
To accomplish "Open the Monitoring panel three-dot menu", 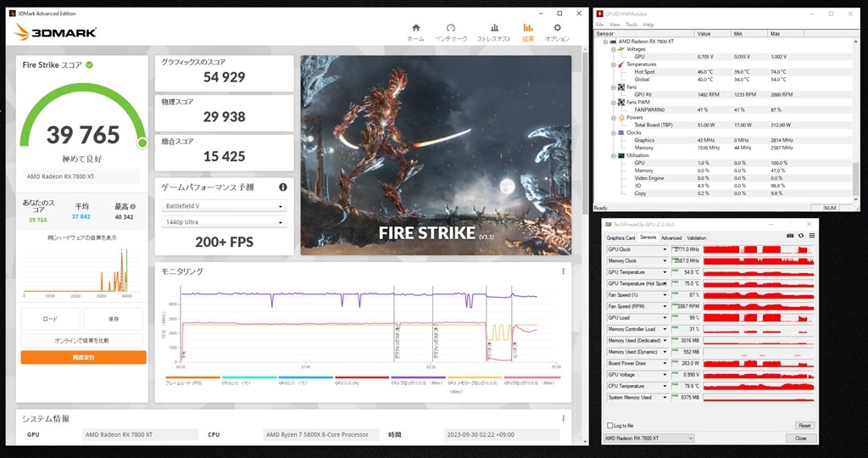I will (563, 271).
